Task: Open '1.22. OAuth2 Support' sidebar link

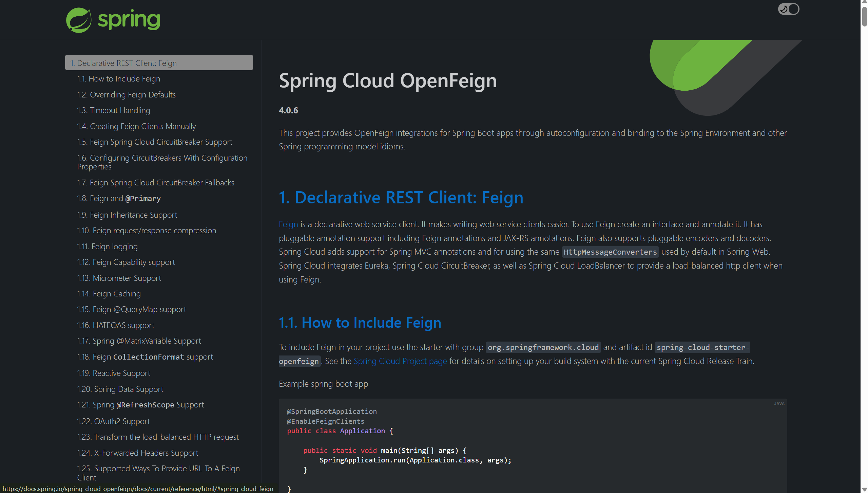Action: [x=113, y=421]
